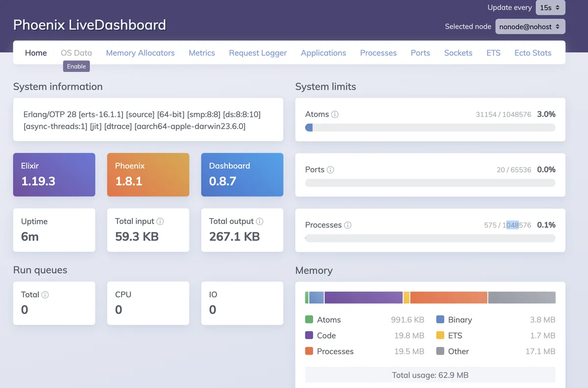588x388 pixels.
Task: Open the Update every interval selector
Action: (x=550, y=7)
